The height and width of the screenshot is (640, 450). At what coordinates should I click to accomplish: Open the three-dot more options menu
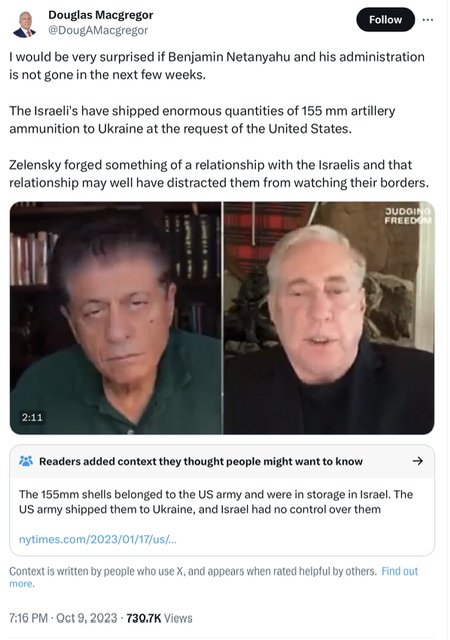(x=428, y=20)
